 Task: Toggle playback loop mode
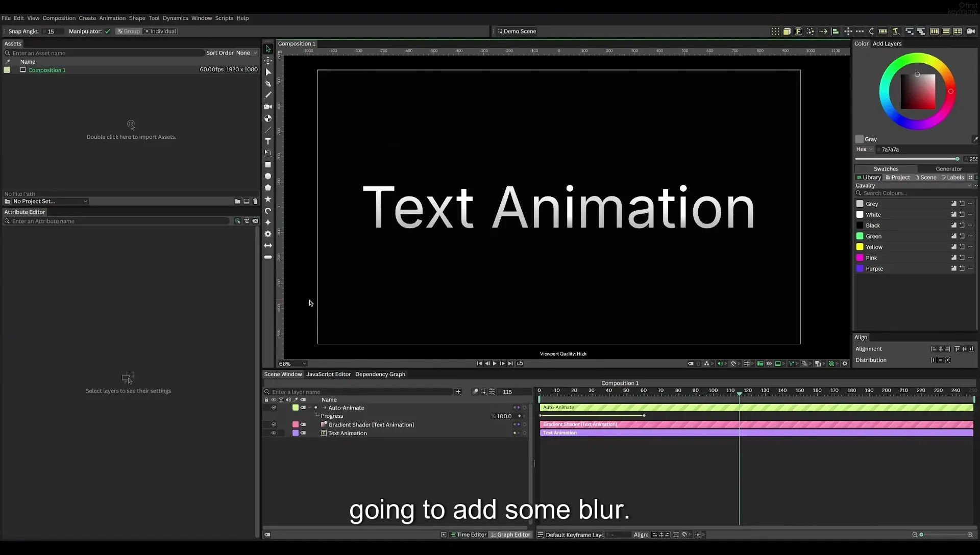click(x=520, y=364)
